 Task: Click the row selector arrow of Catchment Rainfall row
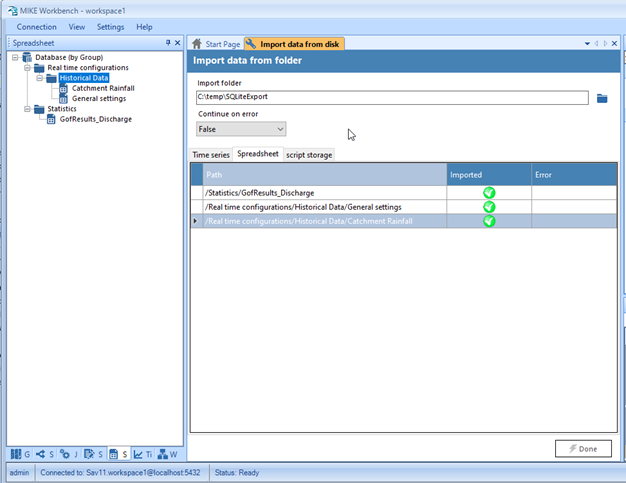(x=196, y=221)
